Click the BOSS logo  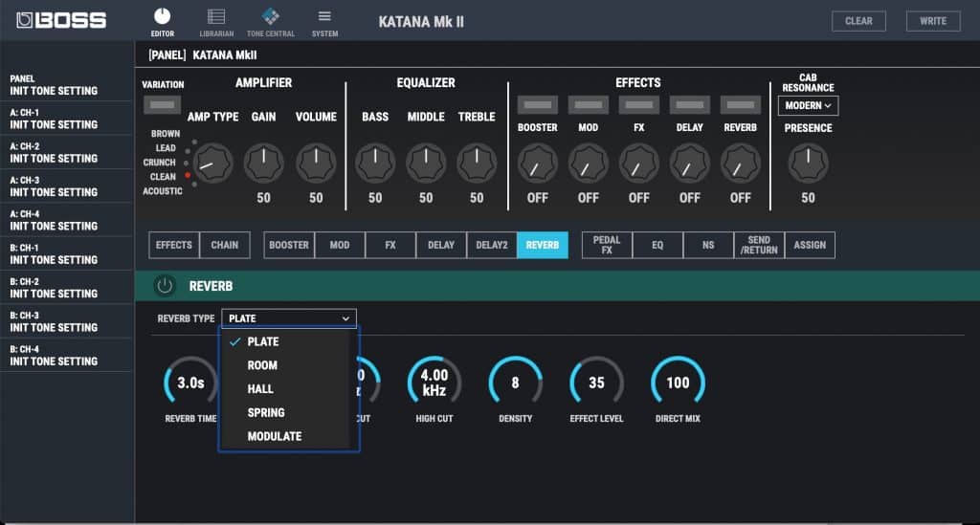(x=61, y=21)
